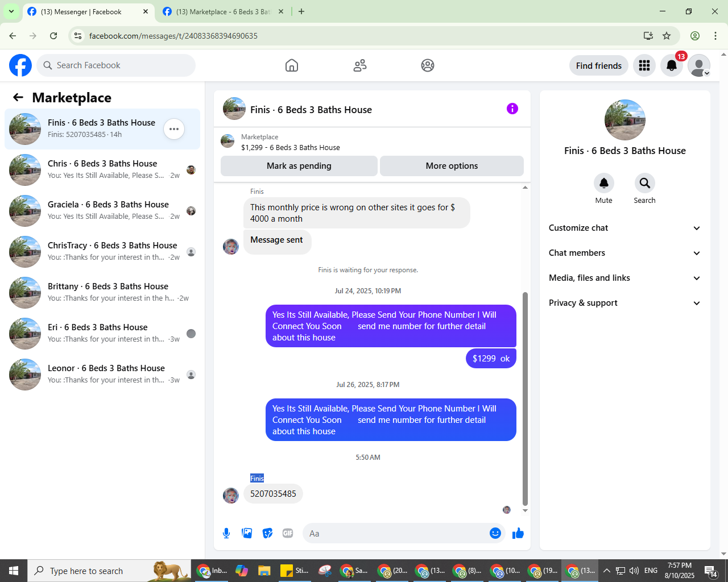
Task: Click the Find friends button
Action: coord(599,65)
